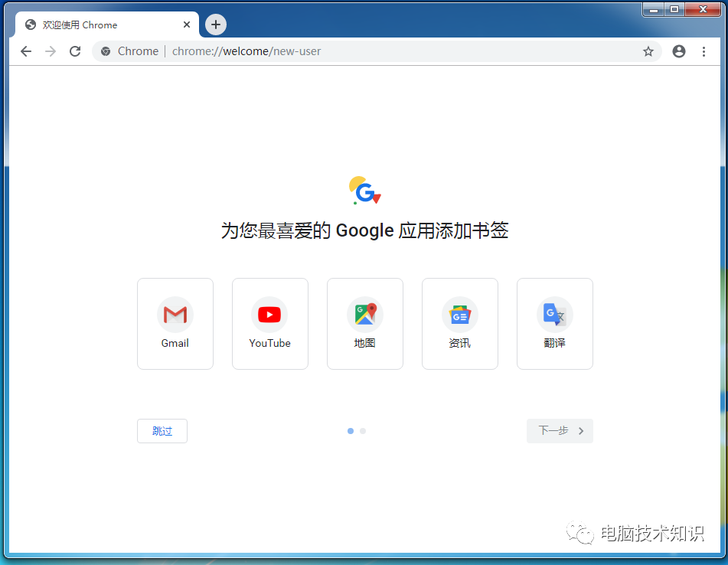728x565 pixels.
Task: Select the Gmail bookmark card
Action: [x=175, y=324]
